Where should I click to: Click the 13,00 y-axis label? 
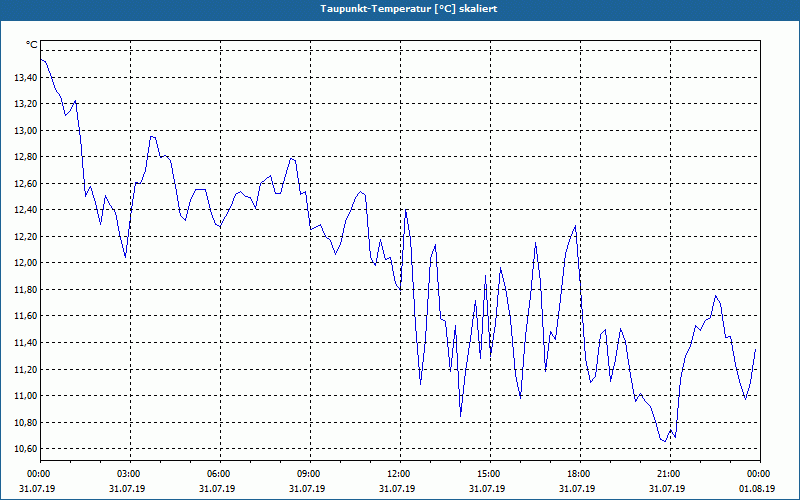tap(26, 131)
